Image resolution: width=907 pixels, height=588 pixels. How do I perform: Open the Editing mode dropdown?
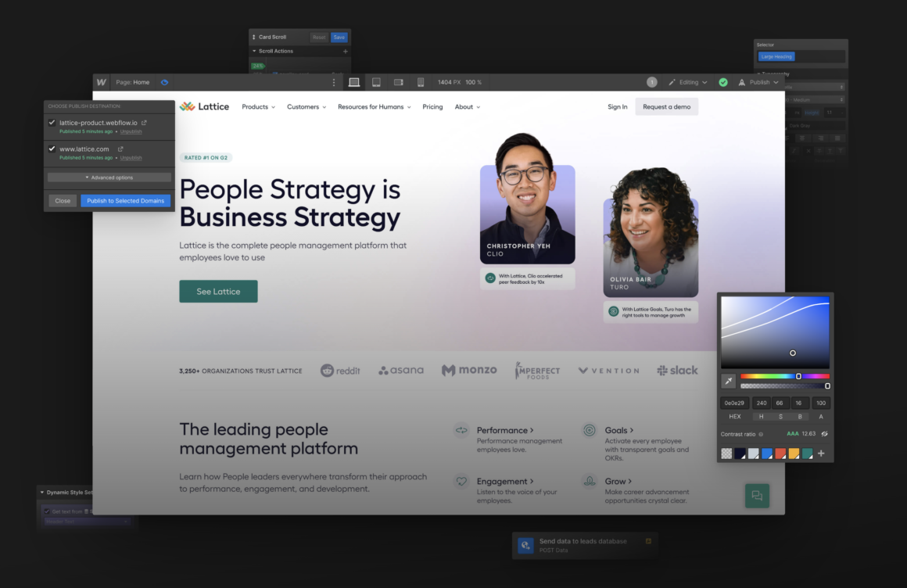click(x=688, y=82)
